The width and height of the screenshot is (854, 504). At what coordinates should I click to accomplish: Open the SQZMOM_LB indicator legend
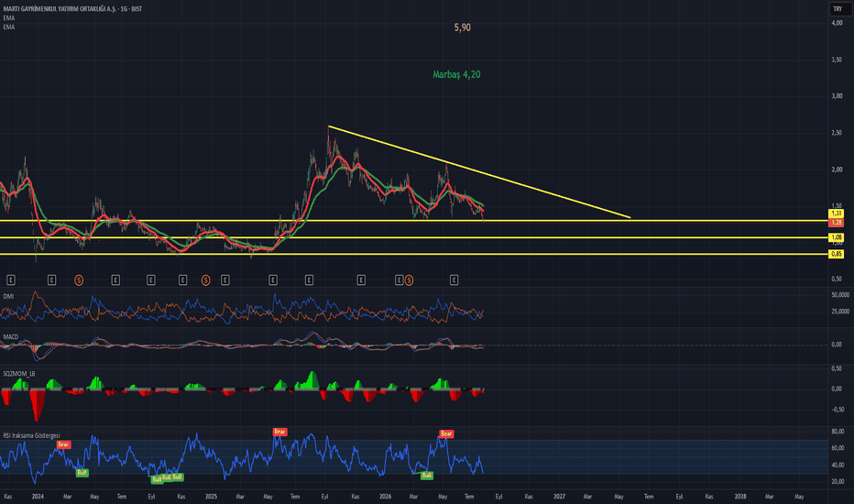point(19,374)
